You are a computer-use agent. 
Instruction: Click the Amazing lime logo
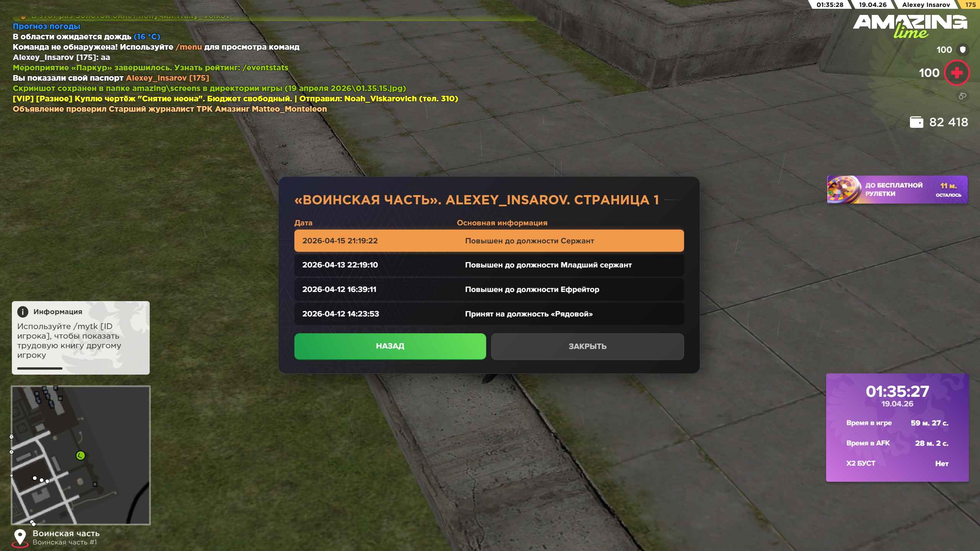910,26
